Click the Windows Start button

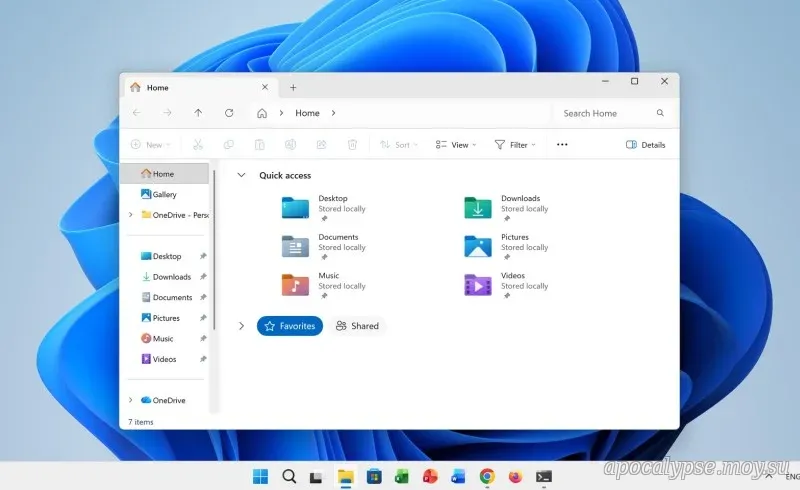coord(260,477)
